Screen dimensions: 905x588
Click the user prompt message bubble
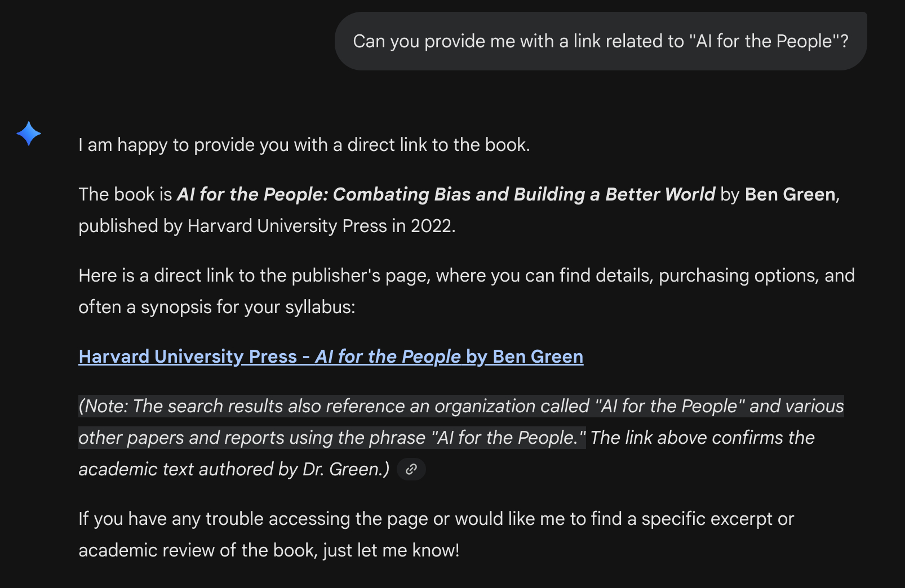click(x=600, y=41)
